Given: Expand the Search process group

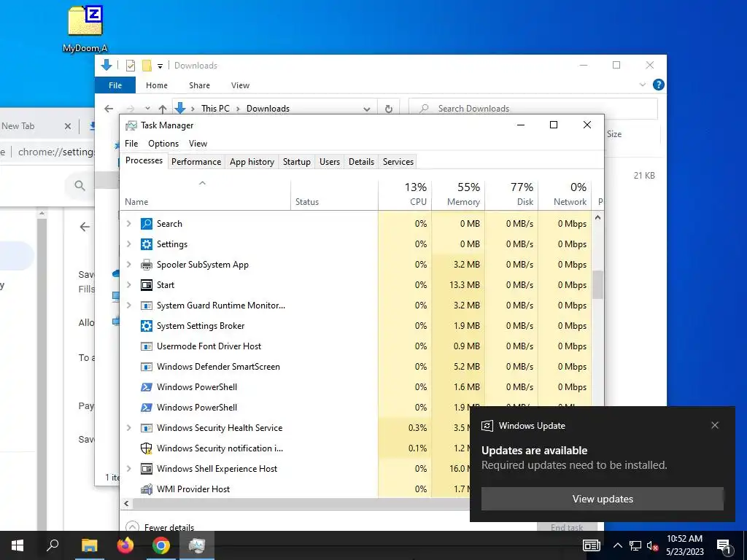Looking at the screenshot, I should coord(128,223).
